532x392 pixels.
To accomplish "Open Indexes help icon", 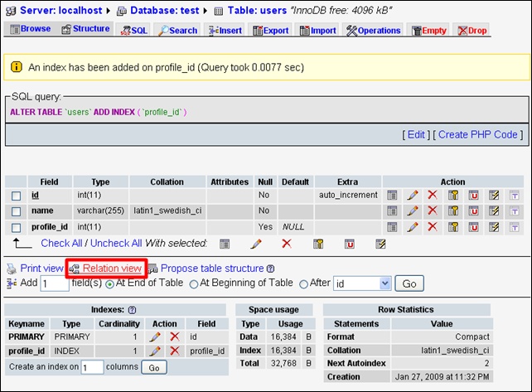I will coord(133,310).
